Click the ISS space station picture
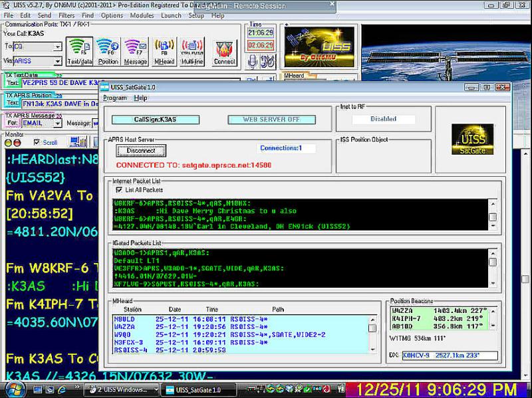 click(446, 52)
